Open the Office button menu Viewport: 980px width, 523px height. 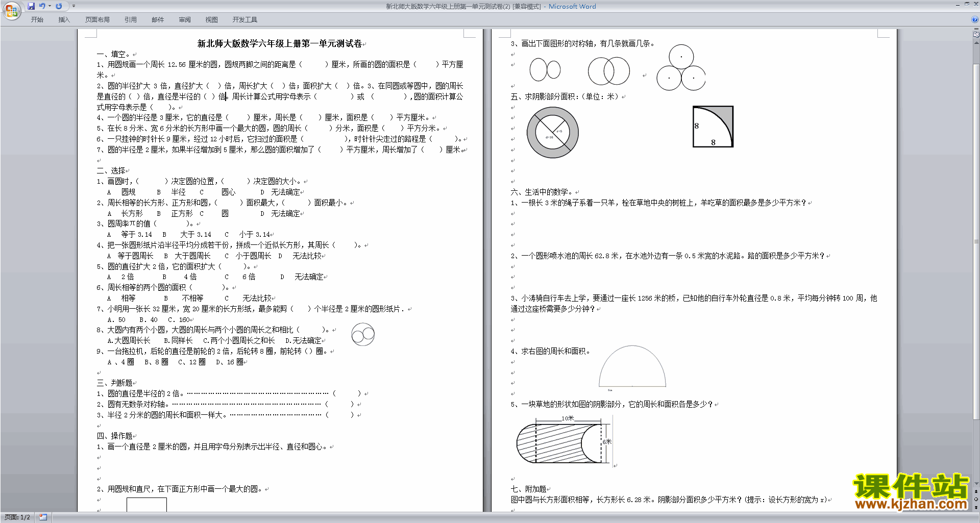pos(11,10)
